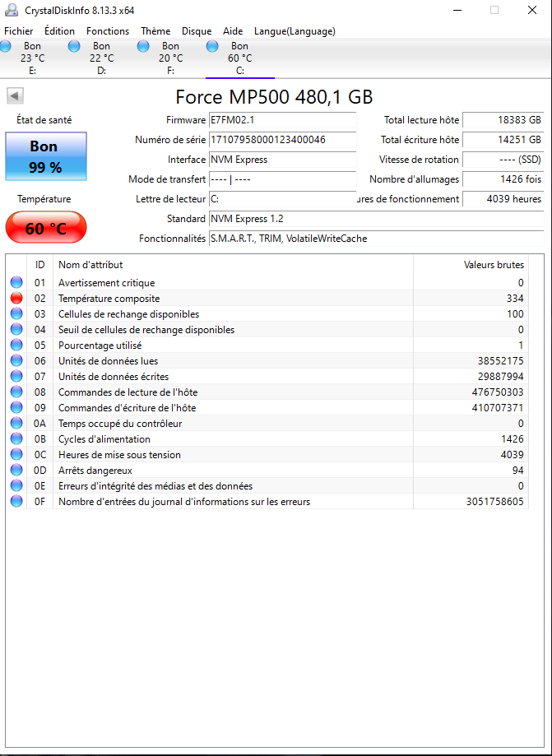552x756 pixels.
Task: Click status orb for Arrêts dangereux row
Action: click(x=16, y=470)
